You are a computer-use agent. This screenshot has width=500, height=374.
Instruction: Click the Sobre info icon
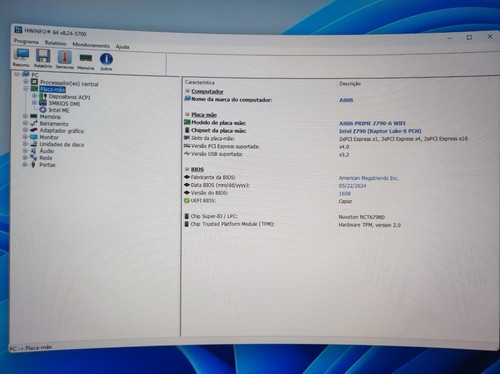106,62
